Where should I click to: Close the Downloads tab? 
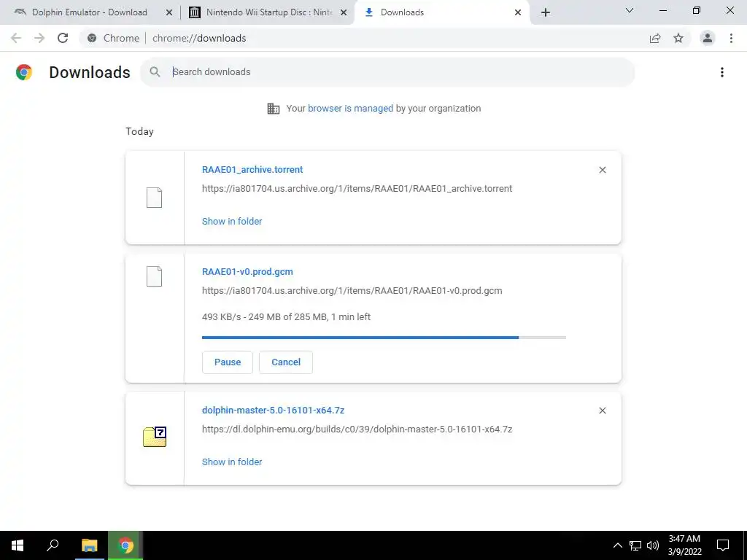(x=518, y=12)
